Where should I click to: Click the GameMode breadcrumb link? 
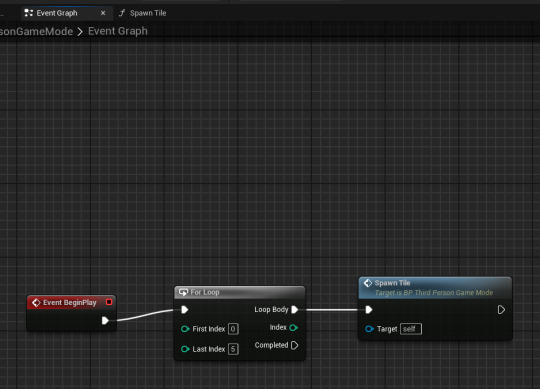click(x=37, y=31)
